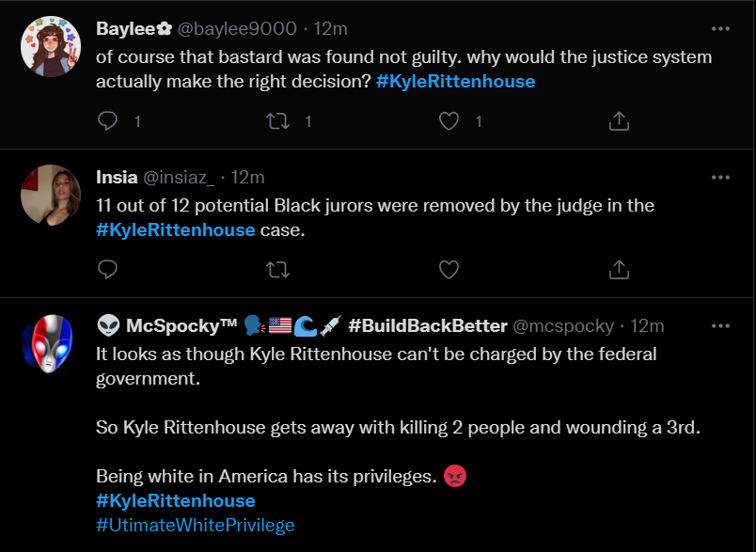Open more options on Baylee's tweet
Screen dimensions: 756x552
[x=720, y=28]
